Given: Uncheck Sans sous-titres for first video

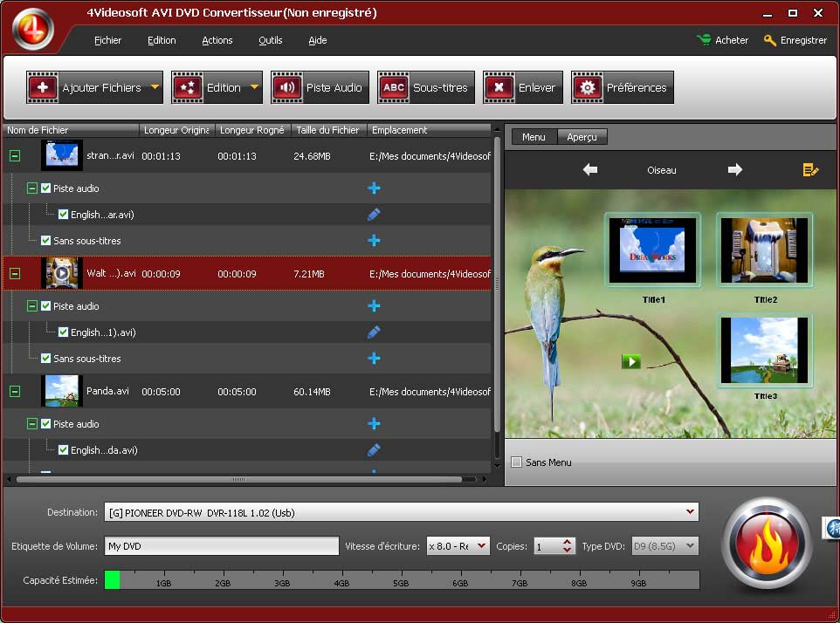Looking at the screenshot, I should [x=46, y=241].
